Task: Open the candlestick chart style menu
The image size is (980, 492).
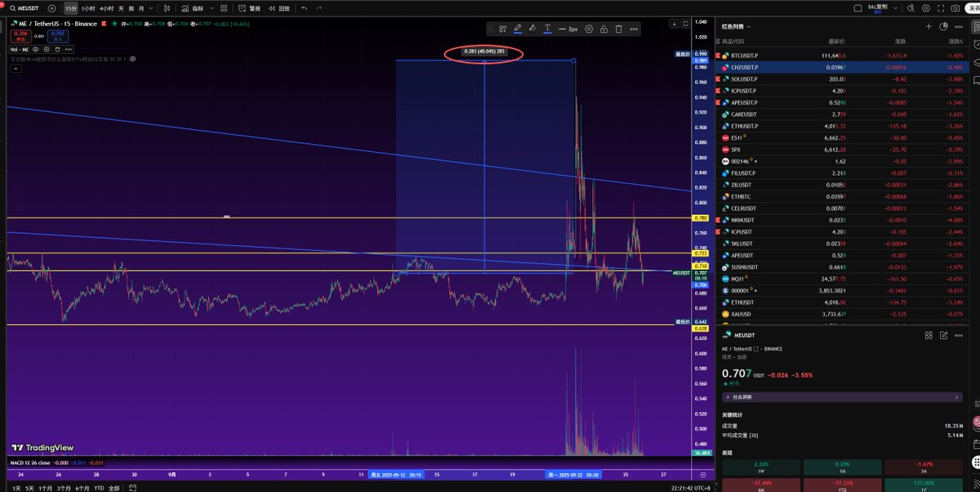Action: 168,8
